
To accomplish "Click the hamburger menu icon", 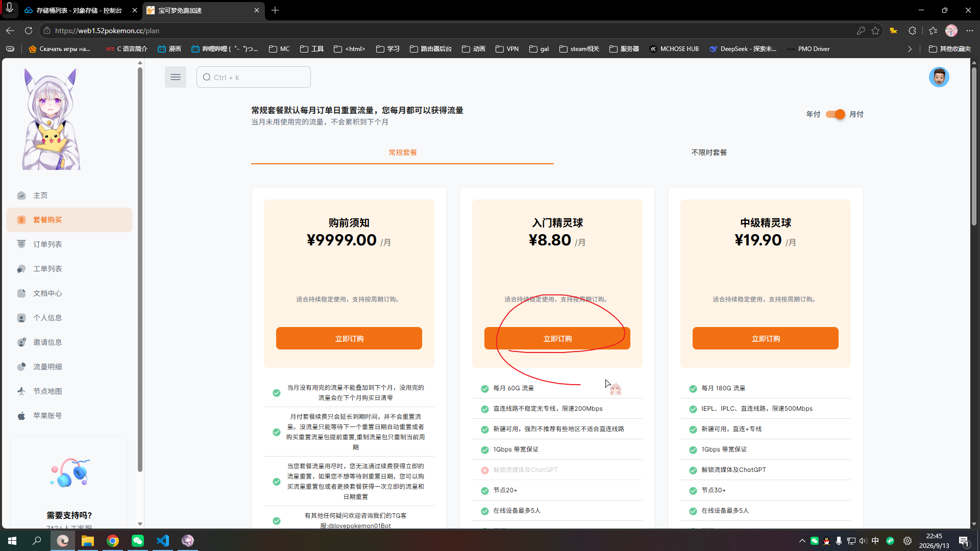I will pyautogui.click(x=176, y=77).
